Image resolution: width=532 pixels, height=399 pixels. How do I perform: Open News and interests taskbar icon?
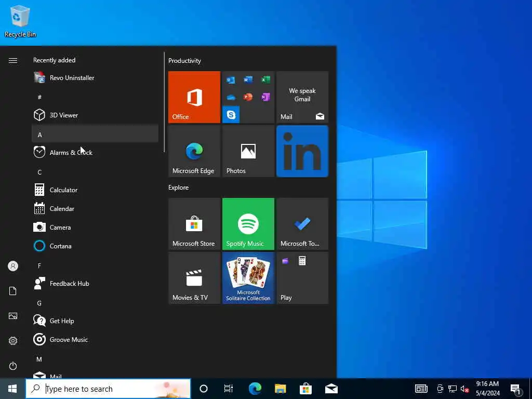[421, 389]
